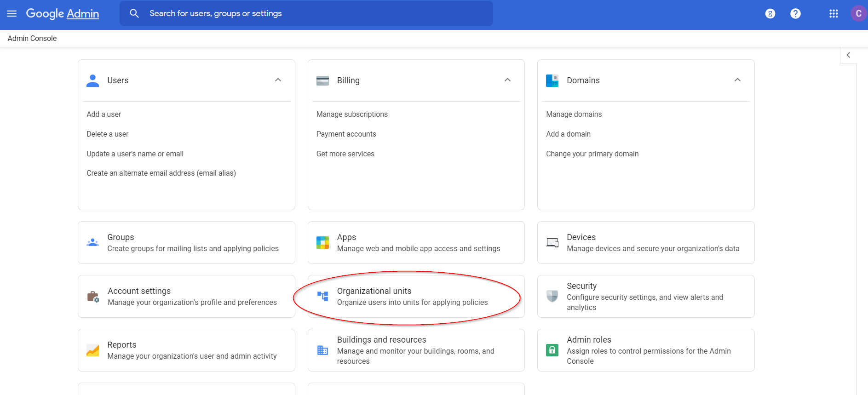Click the search users, groups or settings field
The width and height of the screenshot is (868, 395).
pyautogui.click(x=306, y=13)
